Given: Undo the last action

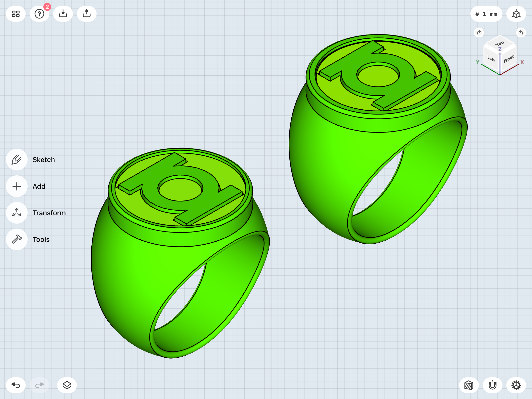Looking at the screenshot, I should [x=16, y=385].
